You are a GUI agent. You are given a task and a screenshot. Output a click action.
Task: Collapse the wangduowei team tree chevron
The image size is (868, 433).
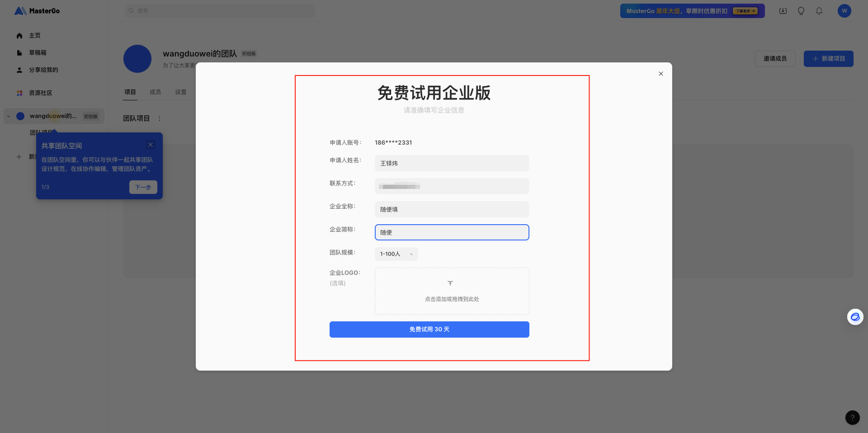(9, 116)
